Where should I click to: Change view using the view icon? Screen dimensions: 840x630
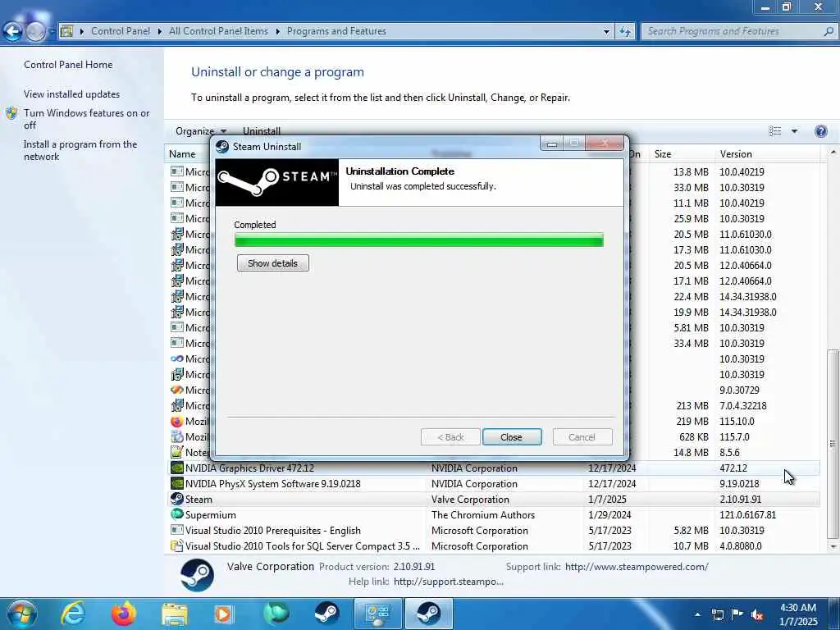pyautogui.click(x=774, y=131)
